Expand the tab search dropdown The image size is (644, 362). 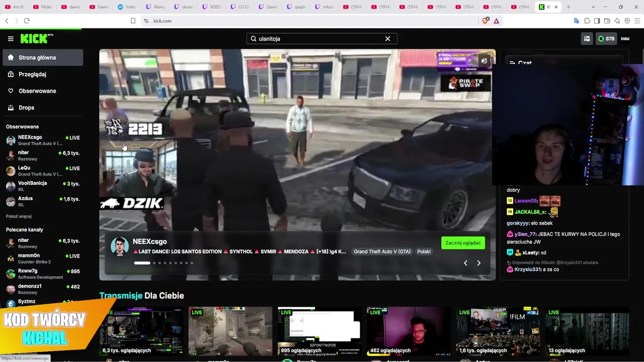tap(593, 7)
